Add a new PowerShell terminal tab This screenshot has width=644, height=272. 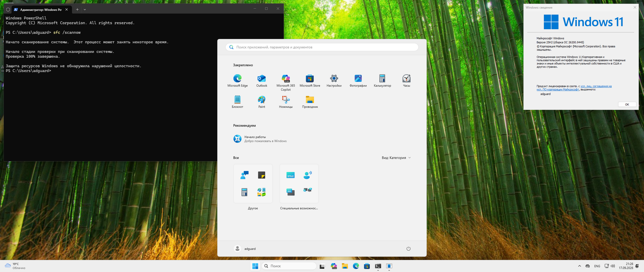pos(77,9)
